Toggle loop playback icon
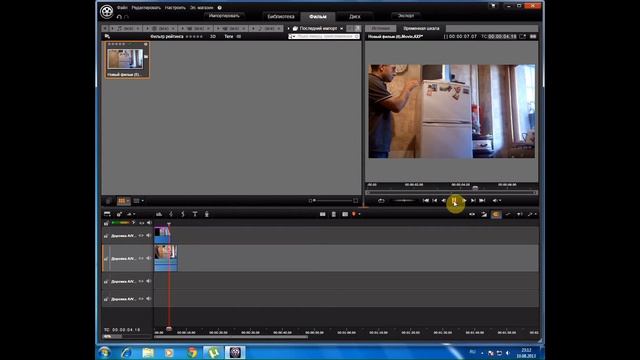This screenshot has height=360, width=640. (x=381, y=200)
